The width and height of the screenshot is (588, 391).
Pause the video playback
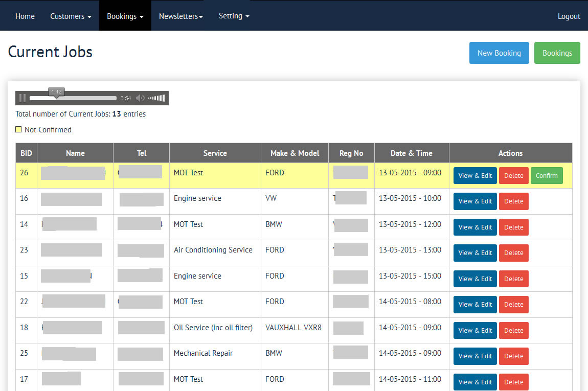click(x=22, y=98)
